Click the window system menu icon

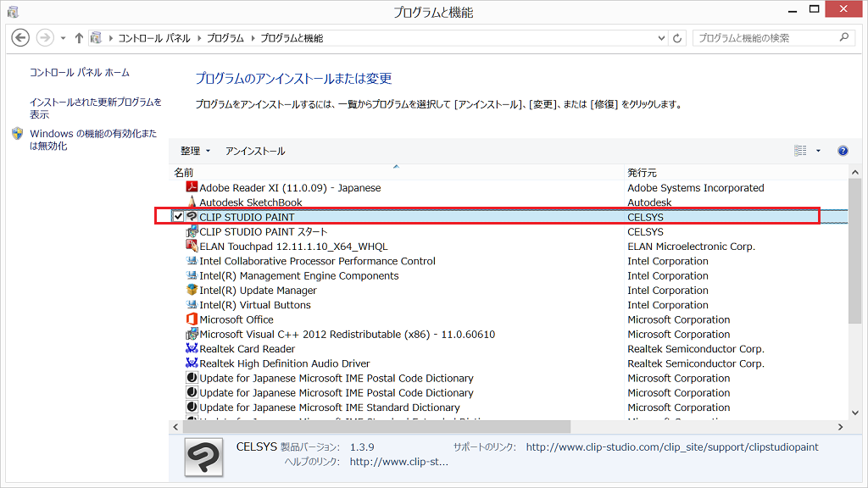tap(13, 12)
